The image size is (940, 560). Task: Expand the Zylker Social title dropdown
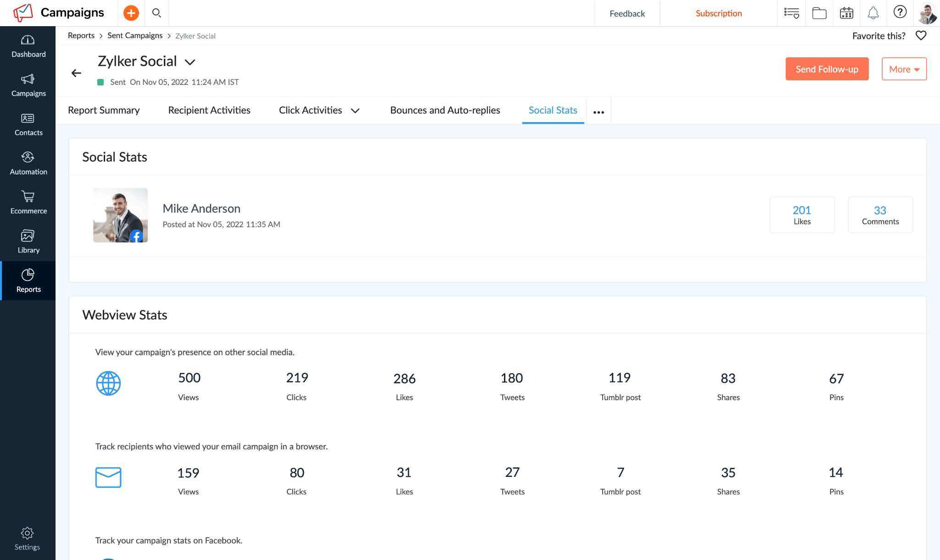190,62
